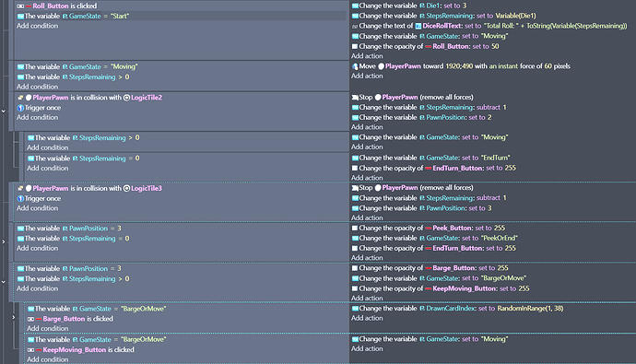Click the PlayerPawn circle icon in LogicTile3 collision
636x364 pixels.
point(29,189)
